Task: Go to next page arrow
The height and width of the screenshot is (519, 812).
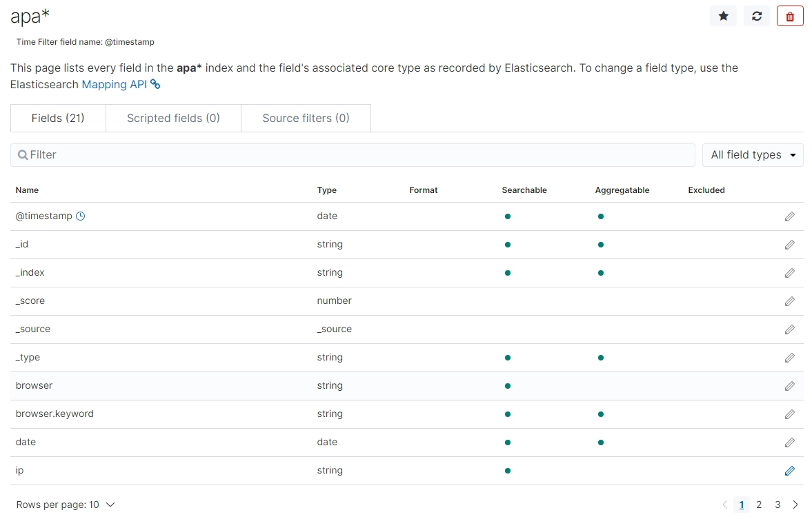Action: click(x=795, y=505)
